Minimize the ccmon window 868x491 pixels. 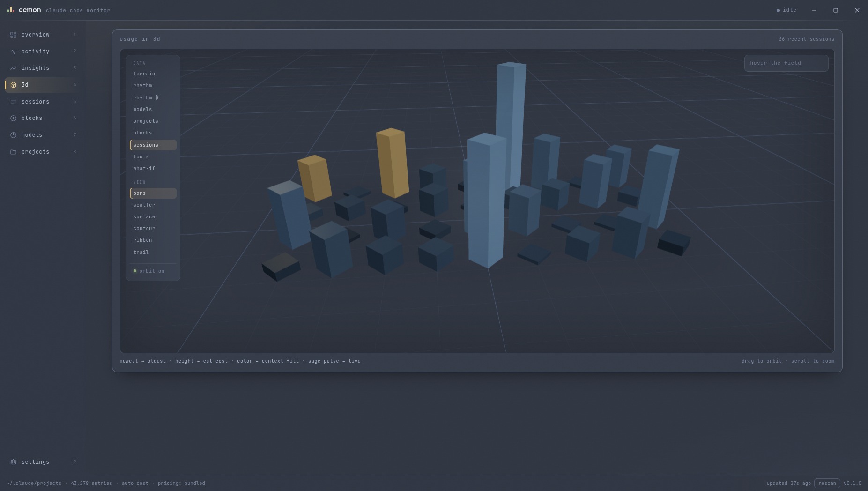tap(814, 10)
